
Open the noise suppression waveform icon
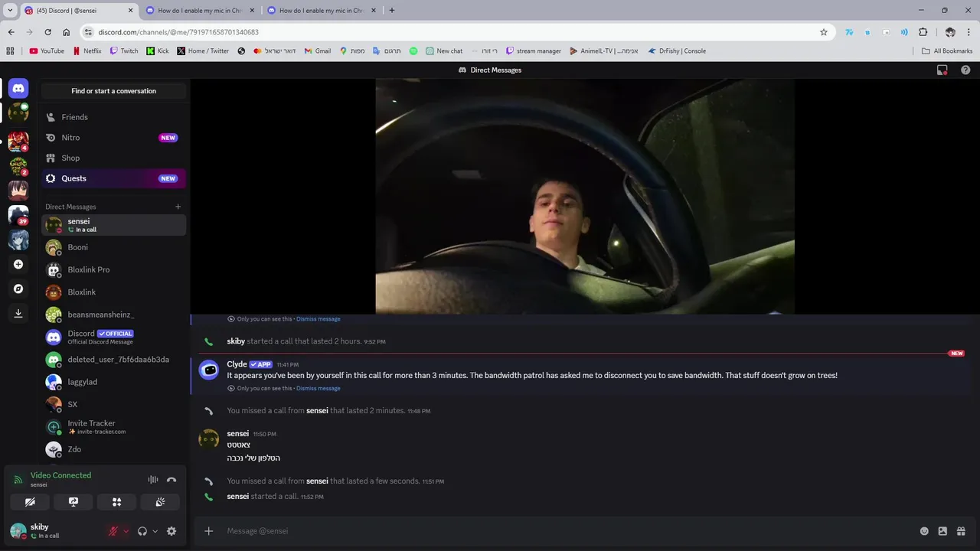tap(153, 480)
